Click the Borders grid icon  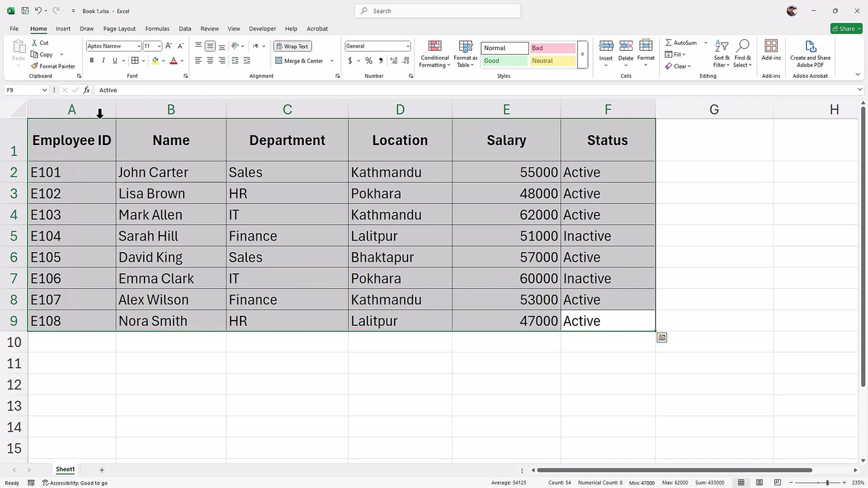tap(135, 60)
